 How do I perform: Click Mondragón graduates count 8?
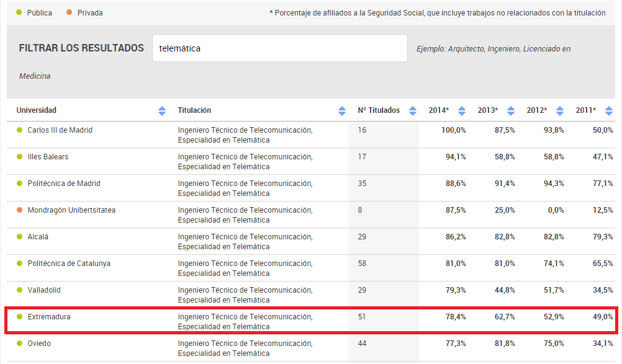360,210
